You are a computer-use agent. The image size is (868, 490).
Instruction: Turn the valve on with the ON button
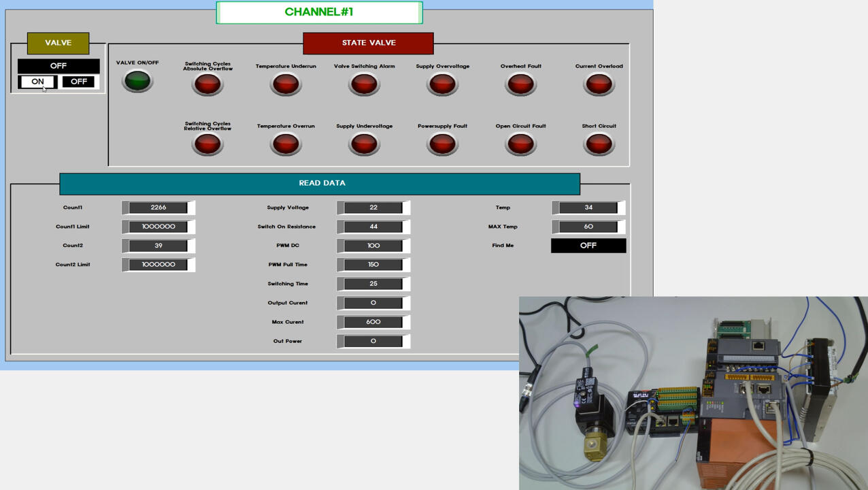point(37,81)
